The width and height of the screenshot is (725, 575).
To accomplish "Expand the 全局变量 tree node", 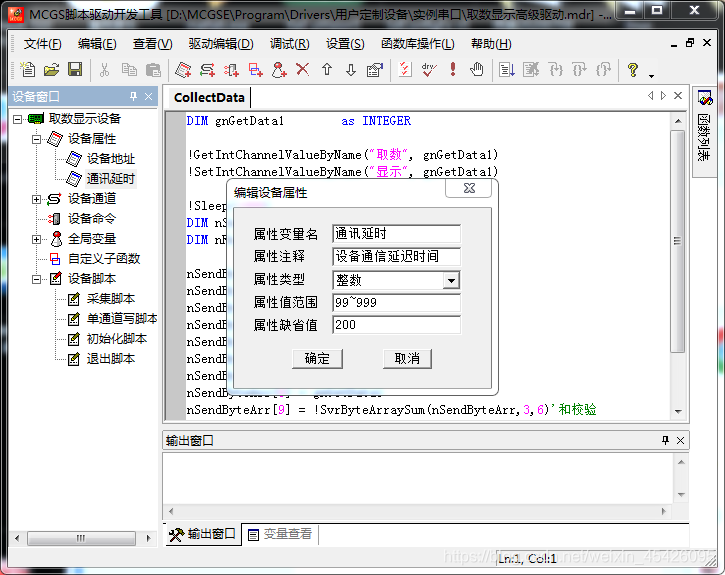I will pos(37,239).
